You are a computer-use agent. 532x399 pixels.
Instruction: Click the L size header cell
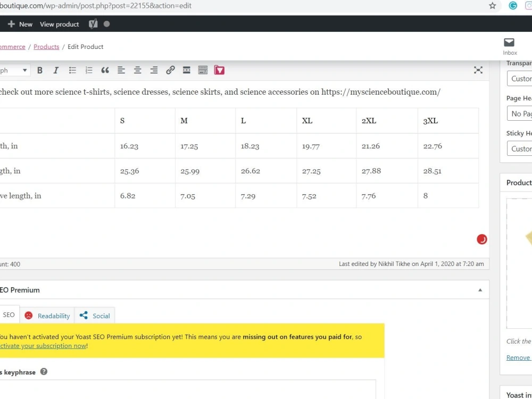pyautogui.click(x=266, y=121)
